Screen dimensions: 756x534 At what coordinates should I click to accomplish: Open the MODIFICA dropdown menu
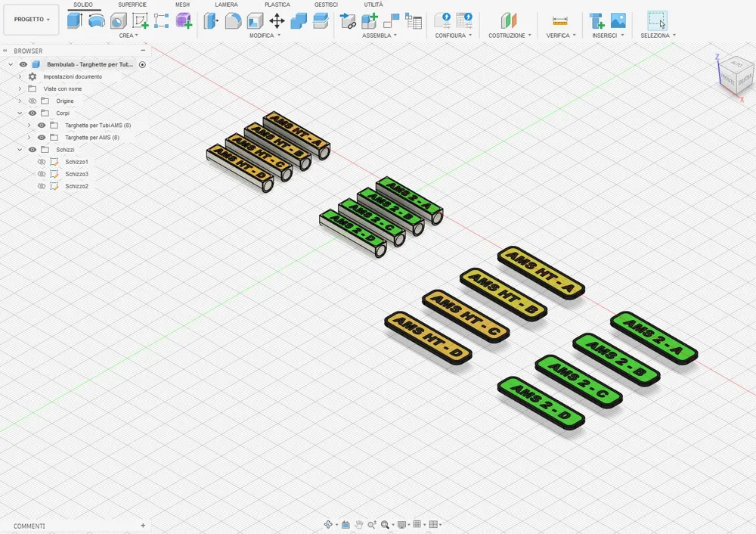tap(265, 36)
